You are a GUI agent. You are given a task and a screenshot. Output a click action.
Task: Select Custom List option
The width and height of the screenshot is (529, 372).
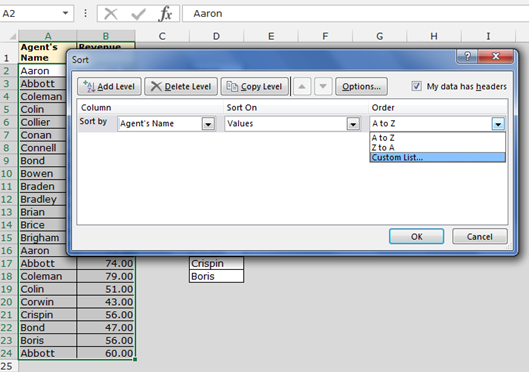(437, 157)
